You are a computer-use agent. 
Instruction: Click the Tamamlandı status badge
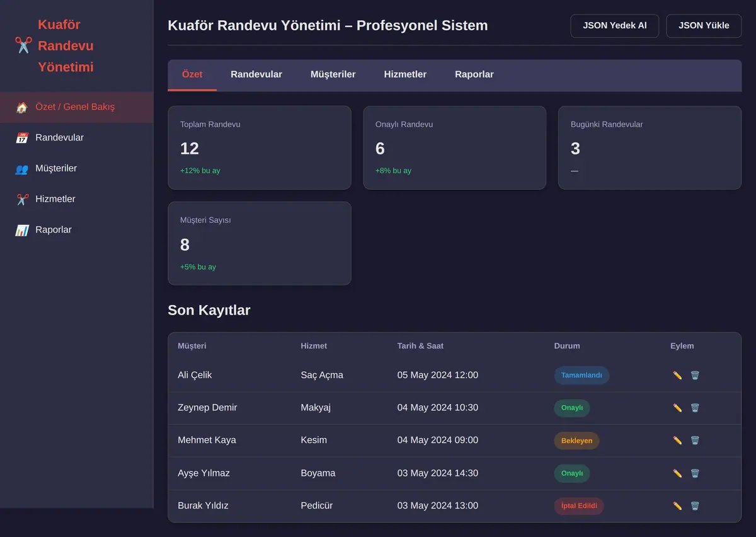tap(581, 375)
